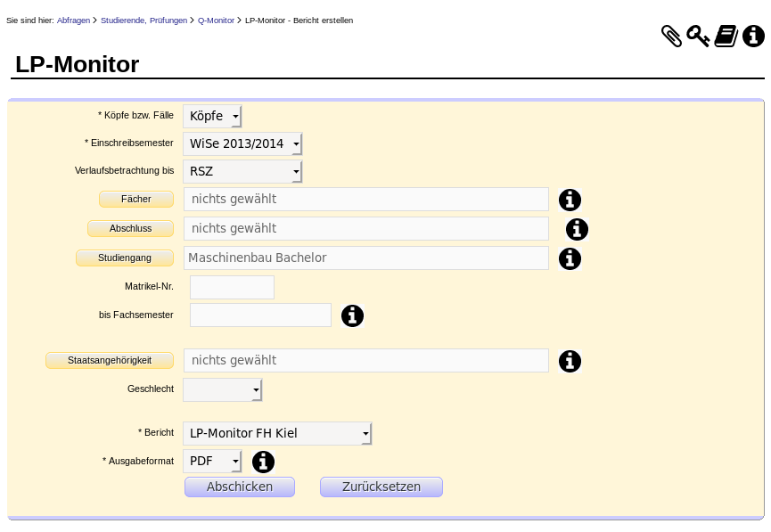Viewport: 771px width, 532px height.
Task: Open the Einschreibsemester dropdown
Action: [242, 143]
